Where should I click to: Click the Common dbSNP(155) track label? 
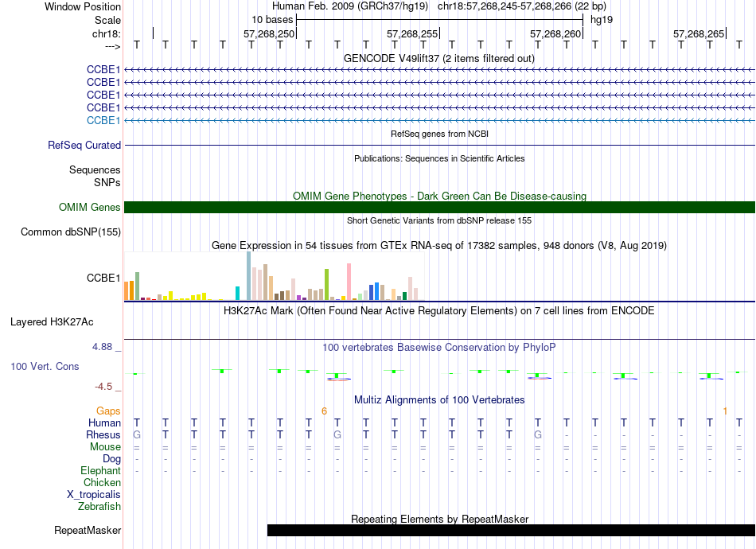pos(70,232)
